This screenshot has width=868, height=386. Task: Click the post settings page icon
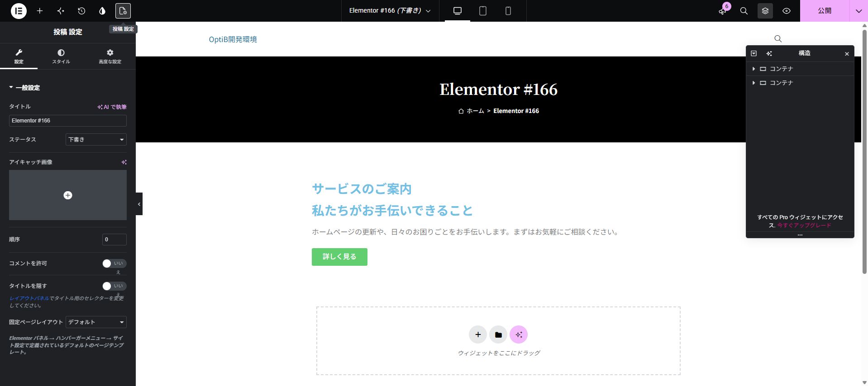point(123,11)
